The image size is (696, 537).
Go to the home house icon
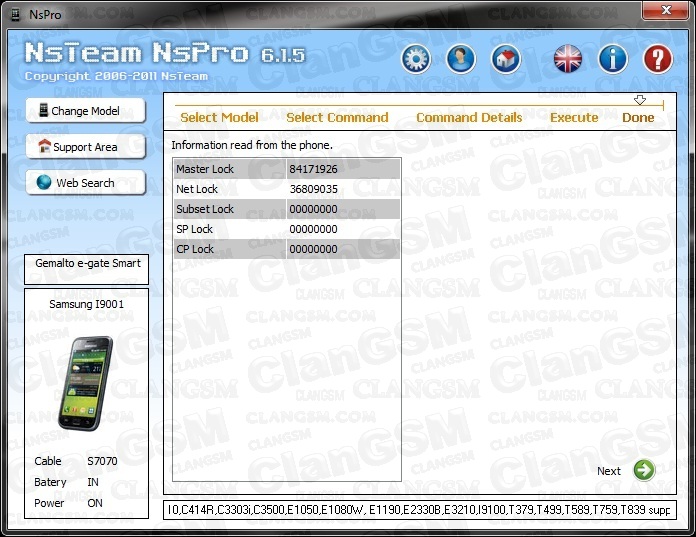(506, 59)
